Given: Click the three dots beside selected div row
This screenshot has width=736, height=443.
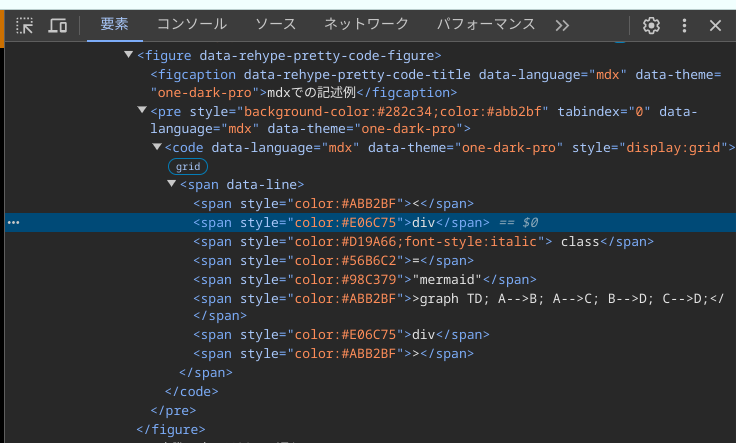Looking at the screenshot, I should [13, 222].
